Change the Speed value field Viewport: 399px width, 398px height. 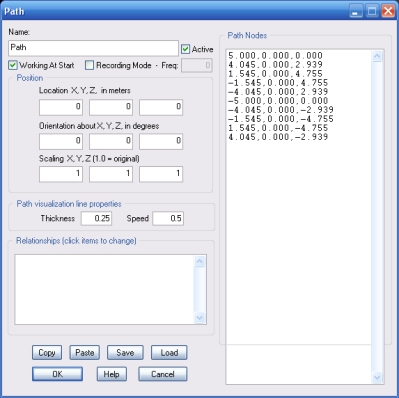tap(168, 219)
